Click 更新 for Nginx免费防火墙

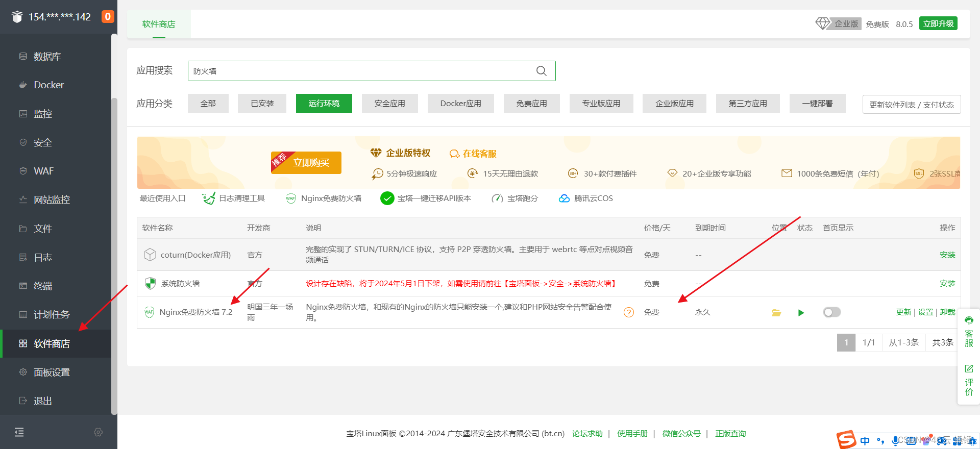(x=903, y=312)
